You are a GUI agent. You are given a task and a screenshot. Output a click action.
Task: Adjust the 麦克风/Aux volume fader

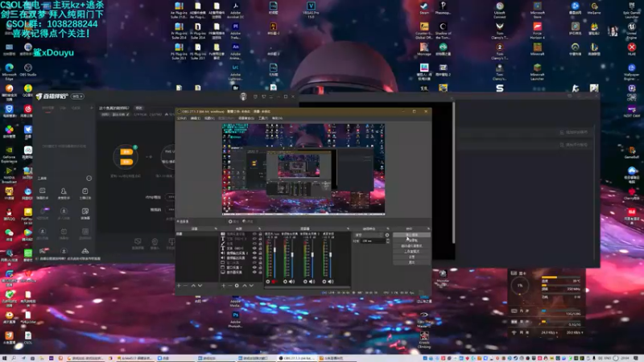point(275,249)
